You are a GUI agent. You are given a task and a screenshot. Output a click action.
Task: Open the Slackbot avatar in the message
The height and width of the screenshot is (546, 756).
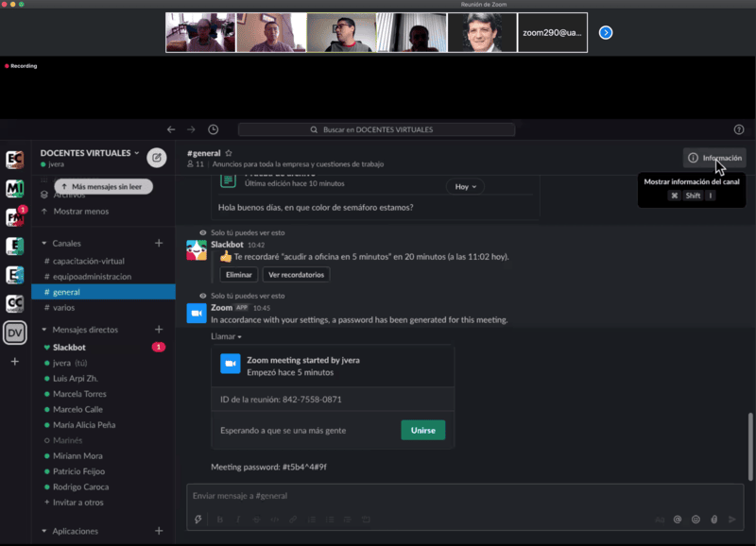197,250
